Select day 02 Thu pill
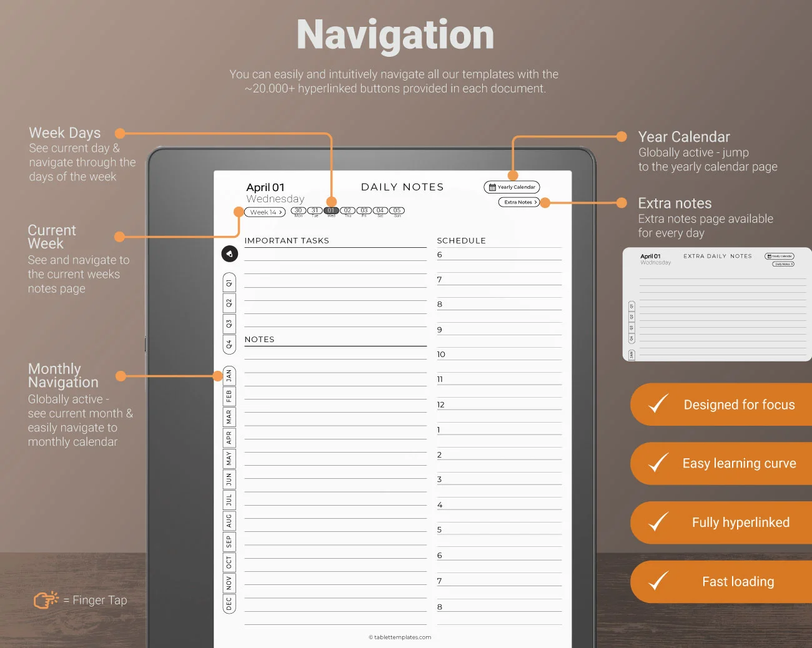 coord(348,211)
